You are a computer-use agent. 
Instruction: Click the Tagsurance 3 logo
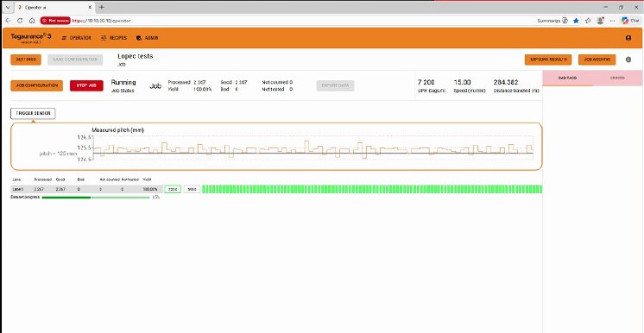tap(31, 38)
